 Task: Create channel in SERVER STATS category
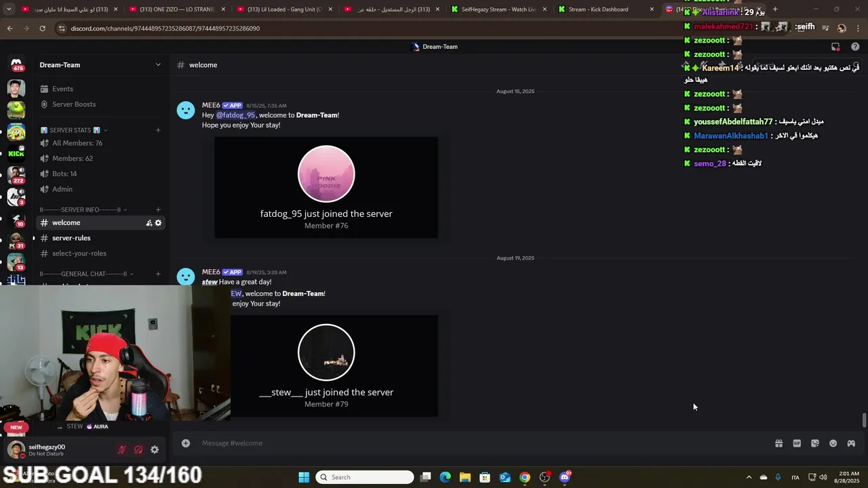(x=158, y=130)
